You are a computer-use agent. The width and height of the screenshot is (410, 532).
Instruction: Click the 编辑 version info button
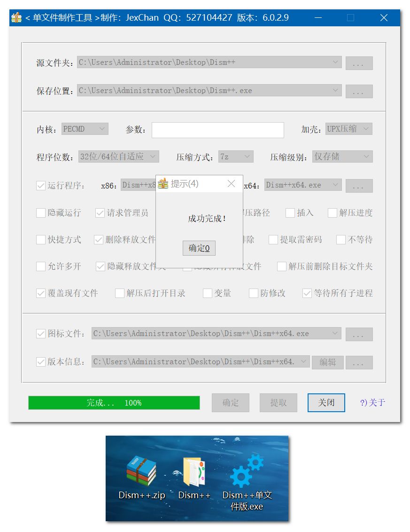tap(328, 362)
